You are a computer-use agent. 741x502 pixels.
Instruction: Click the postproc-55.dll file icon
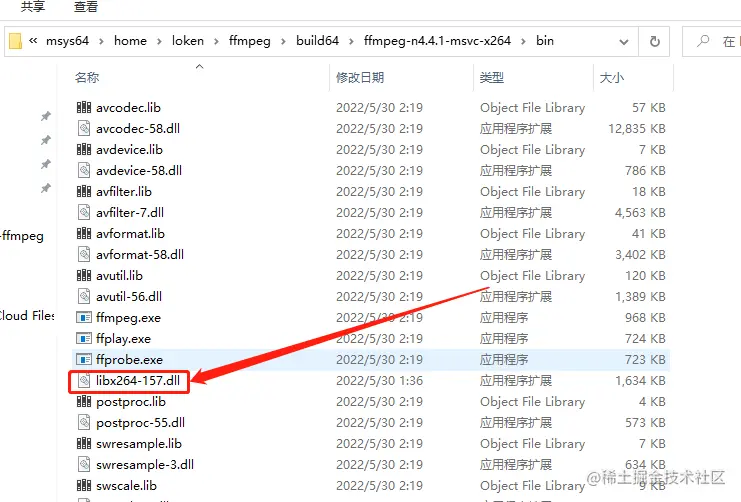pyautogui.click(x=84, y=423)
